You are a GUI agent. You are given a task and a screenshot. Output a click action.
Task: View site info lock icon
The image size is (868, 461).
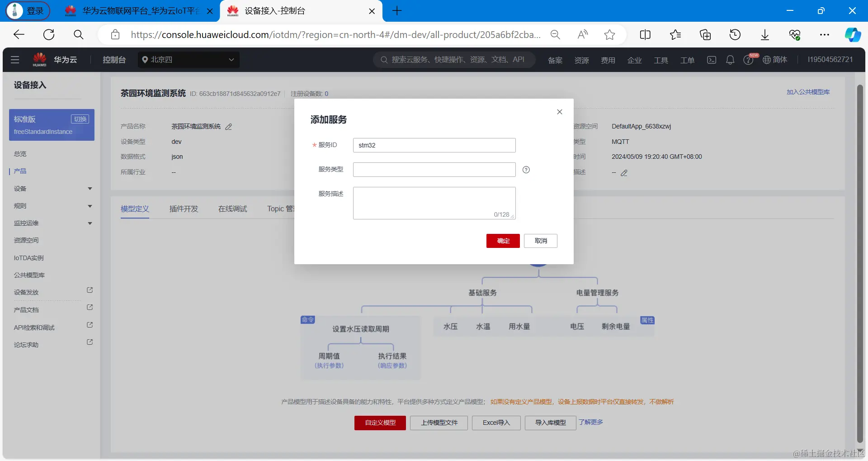(115, 35)
